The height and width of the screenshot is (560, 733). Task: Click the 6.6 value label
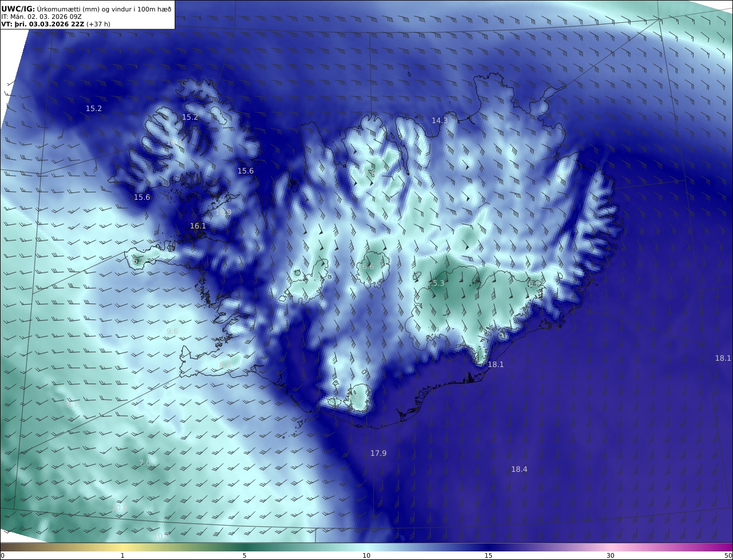[368, 267]
